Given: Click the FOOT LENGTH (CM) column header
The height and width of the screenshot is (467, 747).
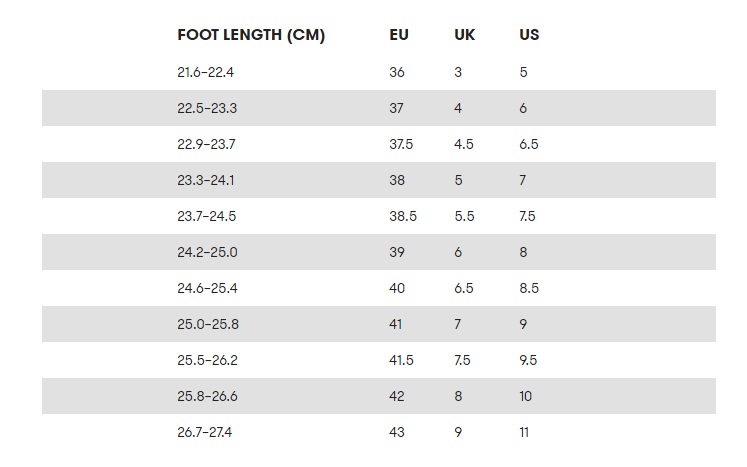Looking at the screenshot, I should tap(251, 35).
